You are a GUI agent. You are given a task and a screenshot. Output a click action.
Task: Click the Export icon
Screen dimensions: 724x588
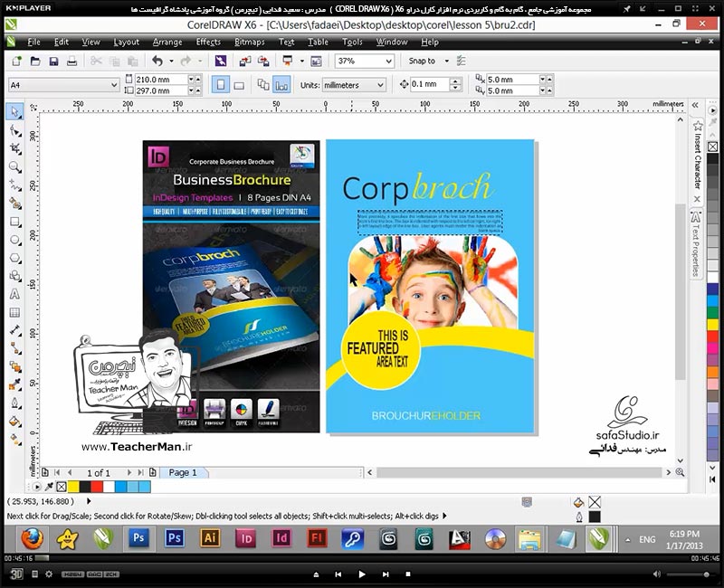point(263,61)
